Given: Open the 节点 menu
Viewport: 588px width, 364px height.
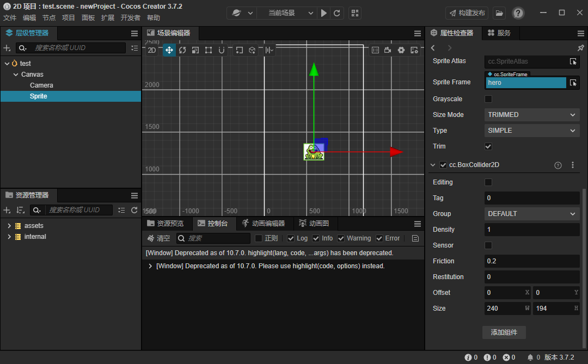Looking at the screenshot, I should [x=49, y=18].
